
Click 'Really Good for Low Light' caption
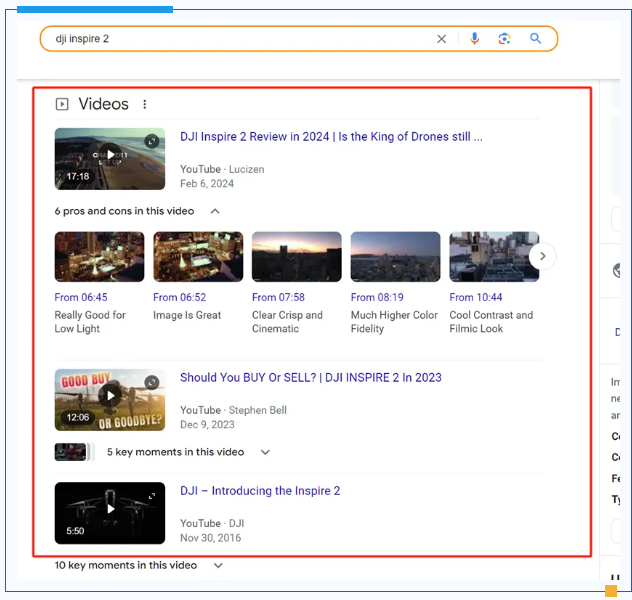(x=90, y=322)
